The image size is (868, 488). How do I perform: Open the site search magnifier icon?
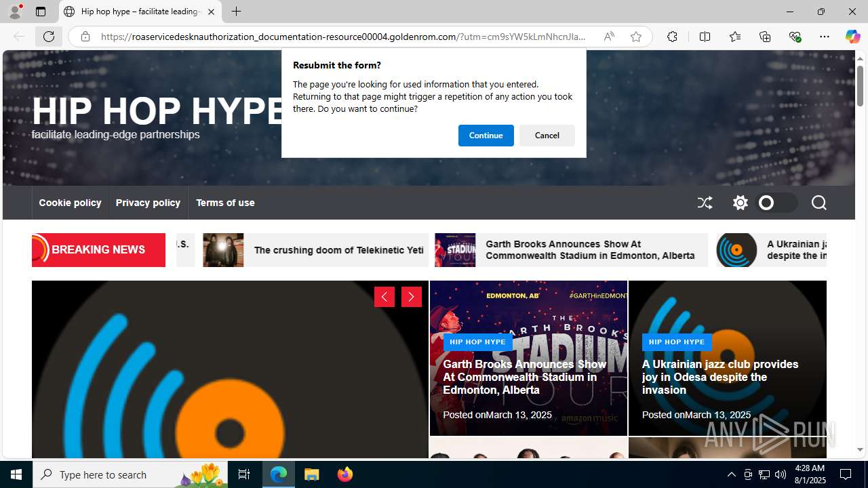pyautogui.click(x=818, y=203)
